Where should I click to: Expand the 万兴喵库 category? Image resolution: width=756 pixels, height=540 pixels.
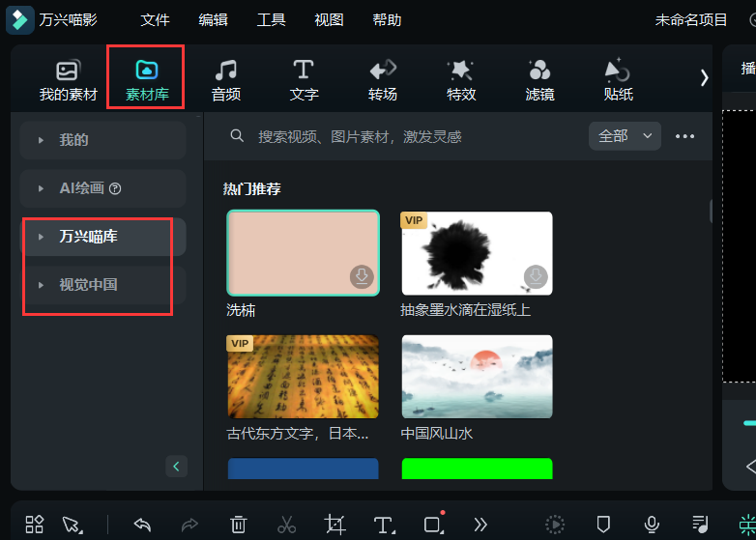[x=102, y=237]
